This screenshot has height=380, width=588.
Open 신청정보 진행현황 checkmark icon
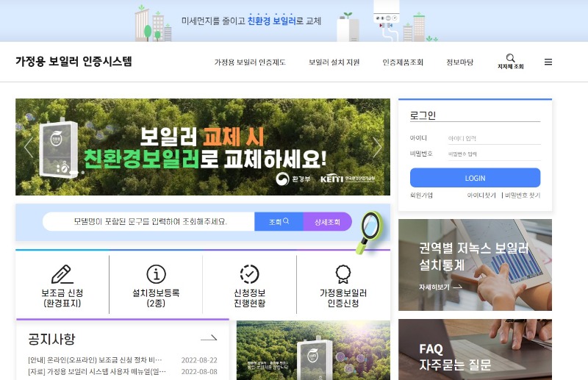pos(249,274)
